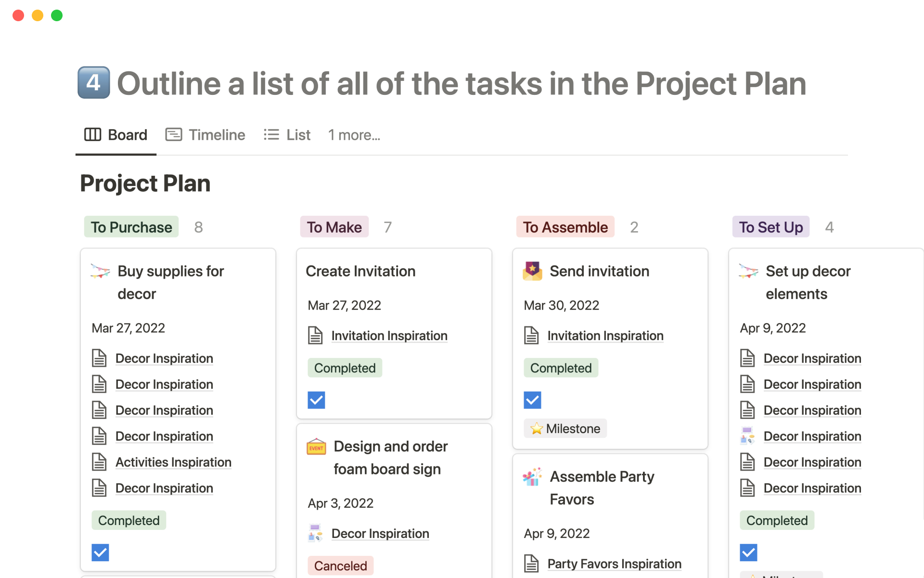Click the List view icon
924x578 pixels.
coord(271,135)
